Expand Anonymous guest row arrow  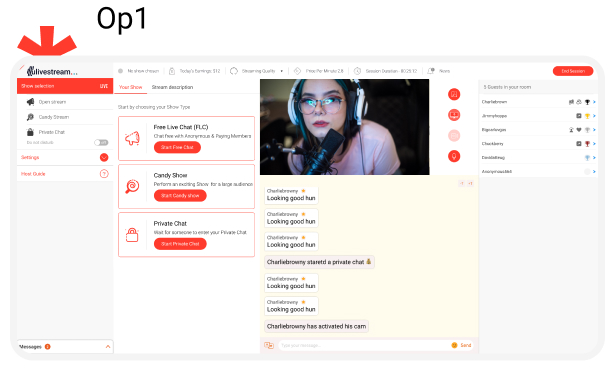(x=594, y=171)
